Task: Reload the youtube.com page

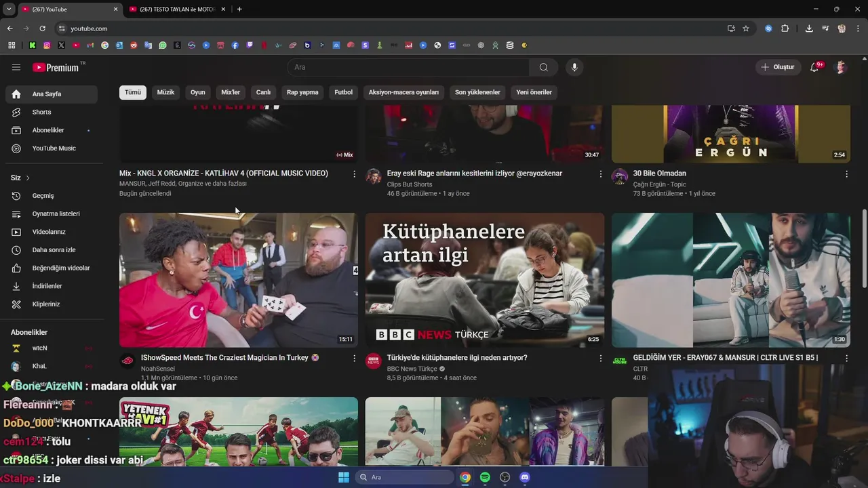Action: (42, 28)
